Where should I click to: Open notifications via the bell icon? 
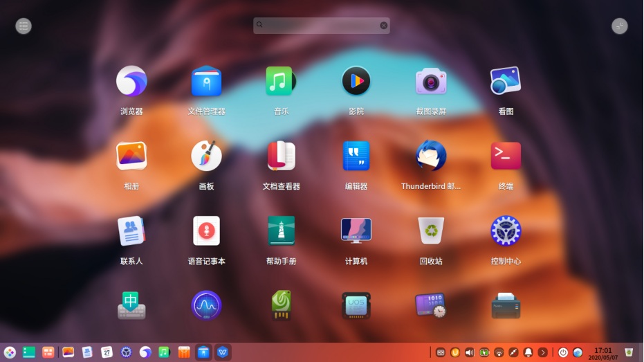coord(528,352)
